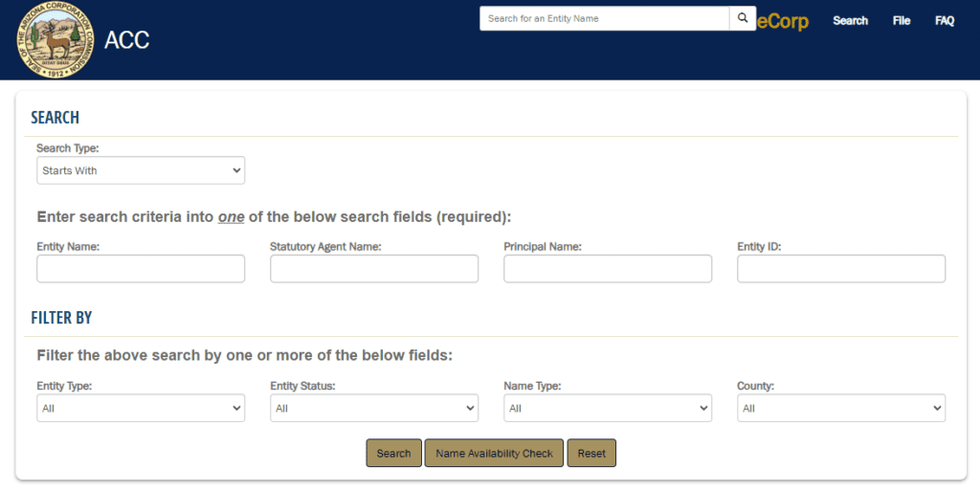Click the magnifying glass search icon

[x=743, y=19]
